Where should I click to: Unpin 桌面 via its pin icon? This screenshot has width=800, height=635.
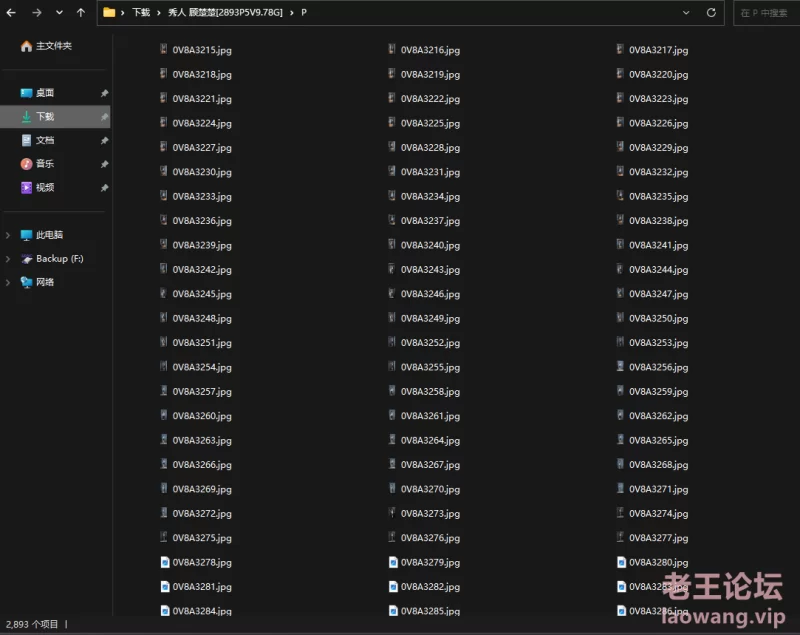(104, 93)
